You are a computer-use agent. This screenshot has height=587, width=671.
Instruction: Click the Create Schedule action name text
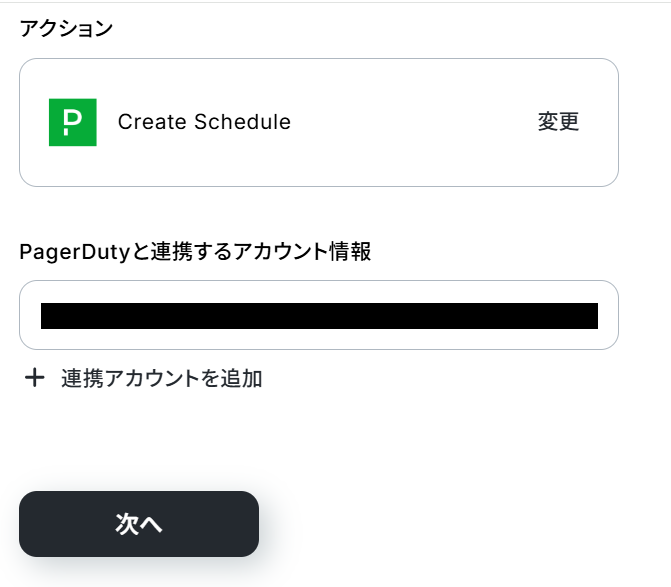click(x=204, y=122)
